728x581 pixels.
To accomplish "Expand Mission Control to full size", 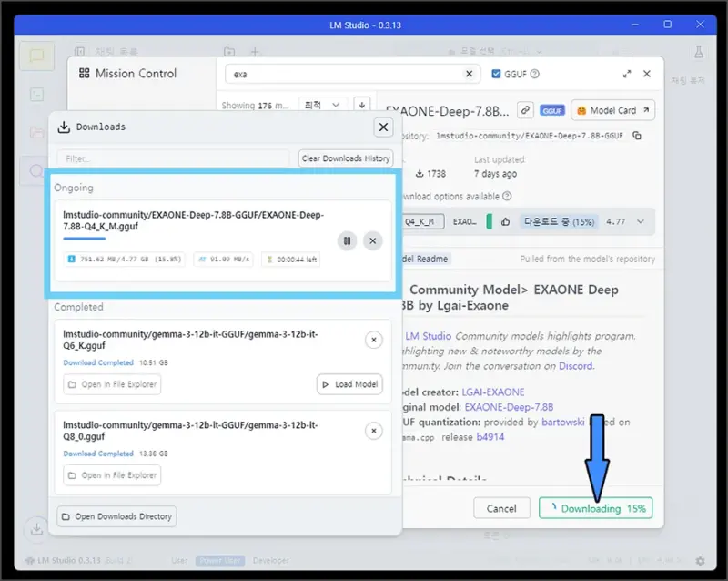I will click(627, 74).
